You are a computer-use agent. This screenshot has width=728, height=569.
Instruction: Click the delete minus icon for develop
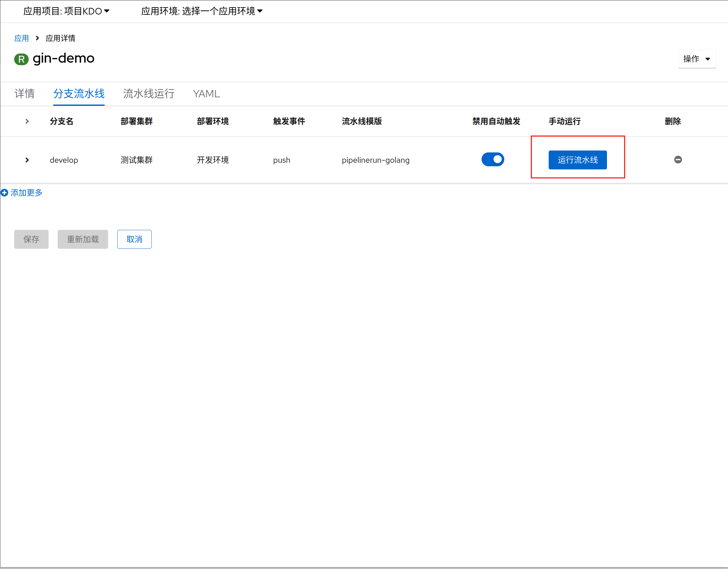(x=678, y=160)
